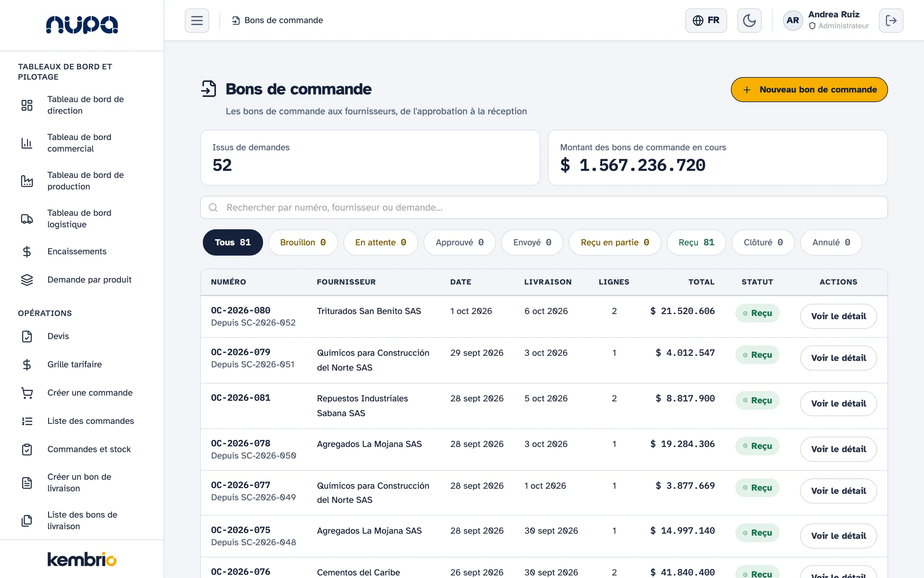This screenshot has height=578, width=924.
Task: Click the Bons de commande breadcrumb
Action: (278, 20)
